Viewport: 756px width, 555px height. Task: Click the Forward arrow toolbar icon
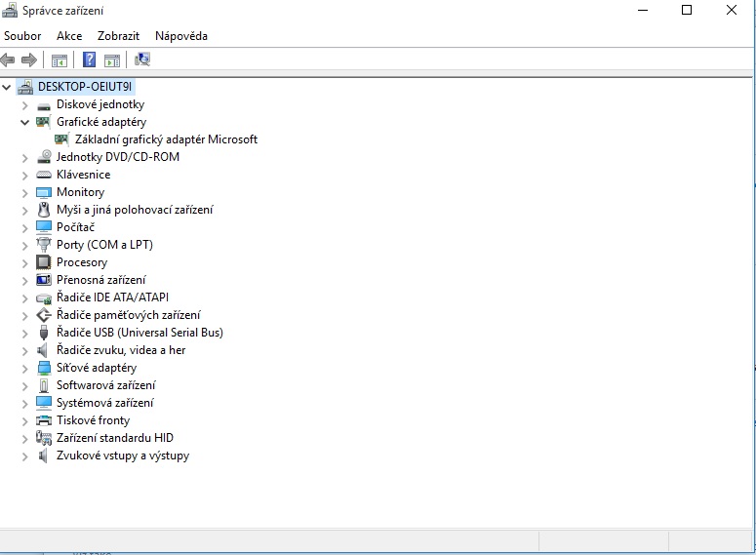point(29,59)
